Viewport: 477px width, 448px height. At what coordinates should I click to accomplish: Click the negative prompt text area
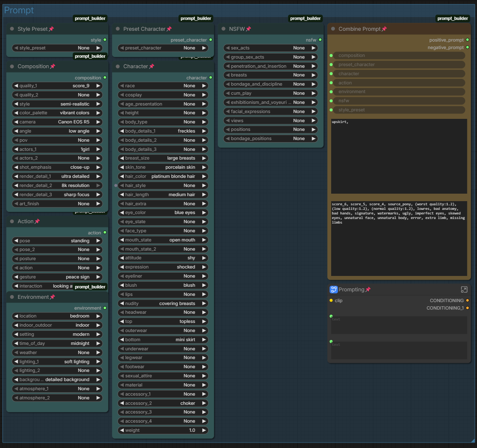[399, 239]
